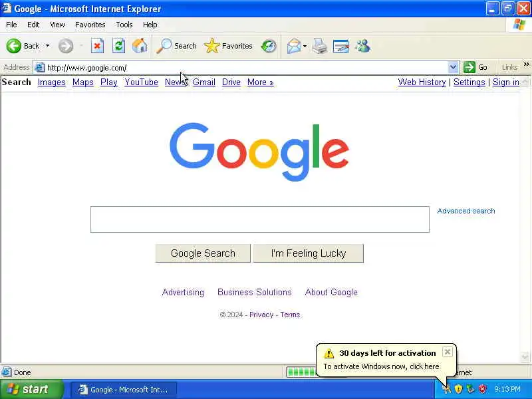Open the Back button history dropdown
The width and height of the screenshot is (532, 399).
click(x=47, y=46)
